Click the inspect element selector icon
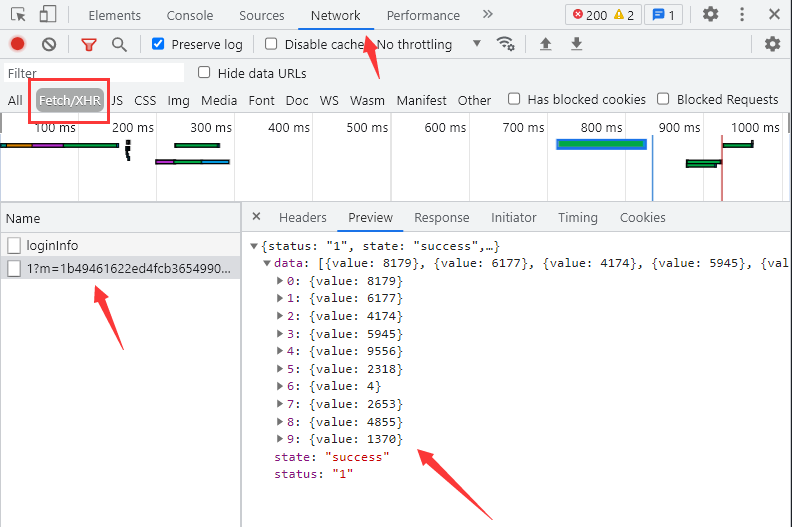Viewport: 792px width, 527px height. click(x=18, y=15)
